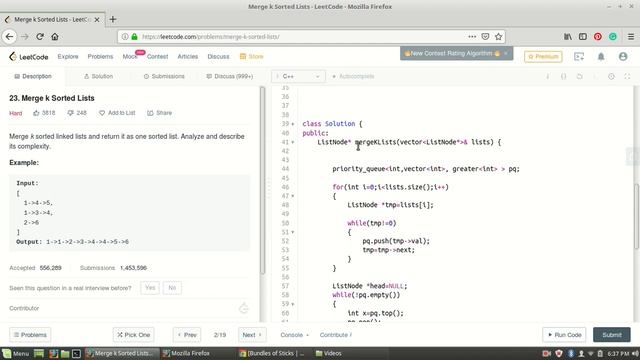Collapse code fold at line 41
The height and width of the screenshot is (360, 640).
(293, 142)
